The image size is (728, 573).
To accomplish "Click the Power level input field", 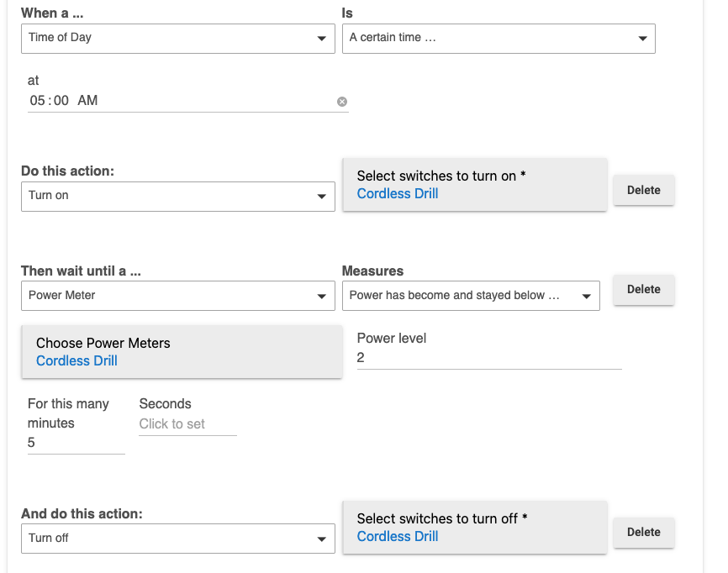I will [488, 358].
